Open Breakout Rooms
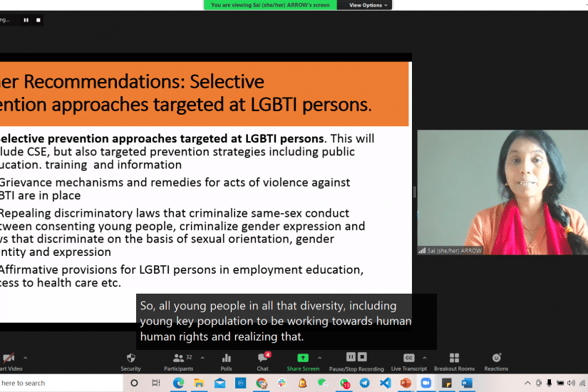The height and width of the screenshot is (392, 588). (454, 359)
